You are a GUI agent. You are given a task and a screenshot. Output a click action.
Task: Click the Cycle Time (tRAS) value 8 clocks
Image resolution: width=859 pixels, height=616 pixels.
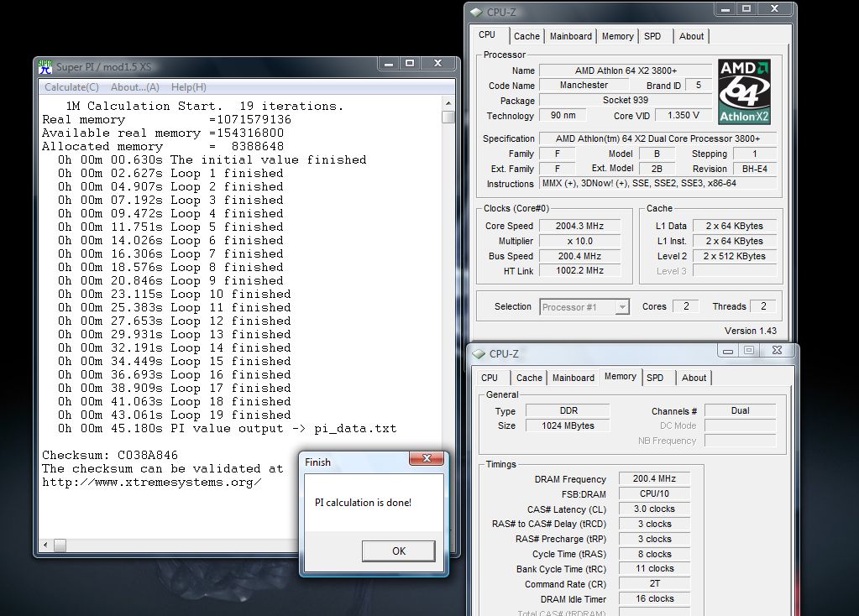(x=654, y=554)
